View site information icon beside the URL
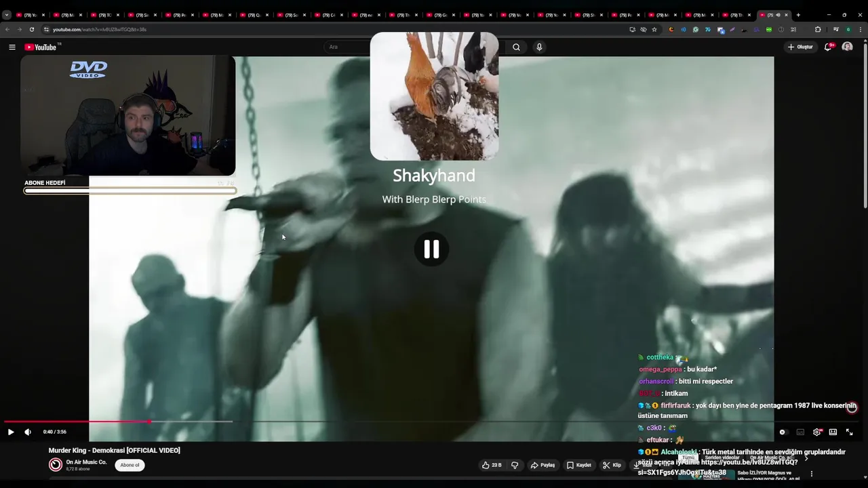Screen dimensions: 868x488 [x=46, y=29]
